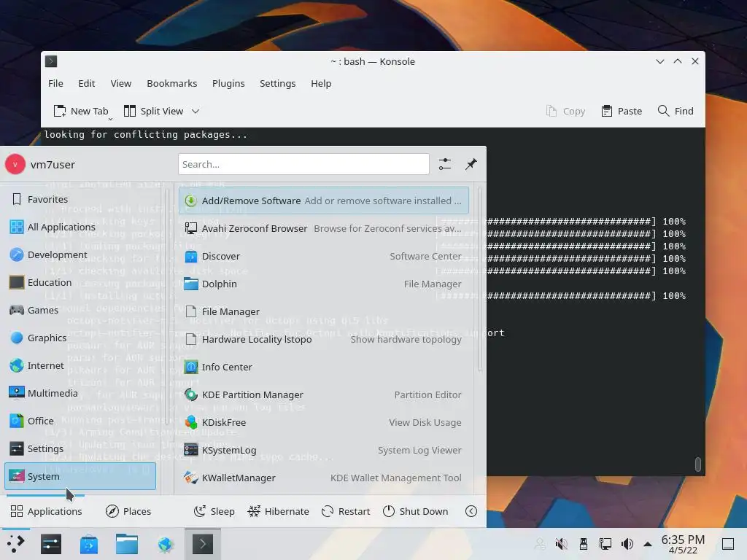Screen dimensions: 747x560
Task: Show All Applications category
Action: point(80,227)
